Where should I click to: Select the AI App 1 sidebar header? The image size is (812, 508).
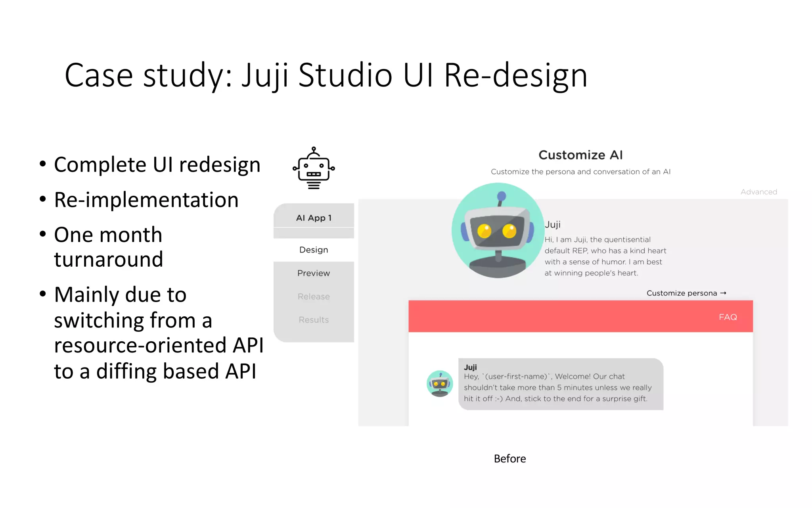314,217
